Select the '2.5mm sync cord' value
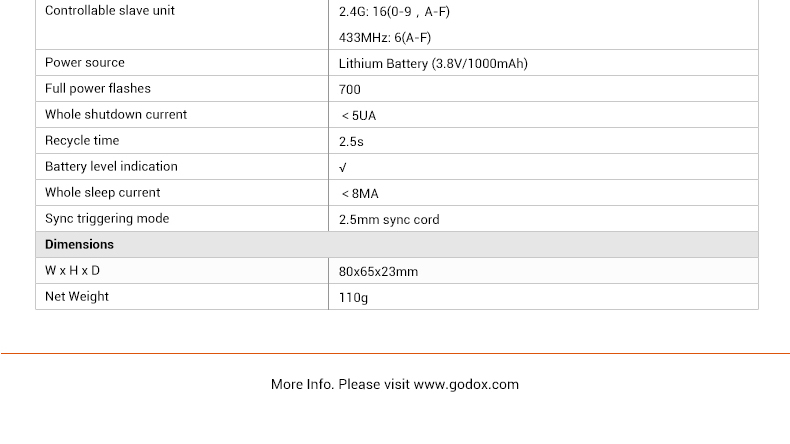 (389, 219)
